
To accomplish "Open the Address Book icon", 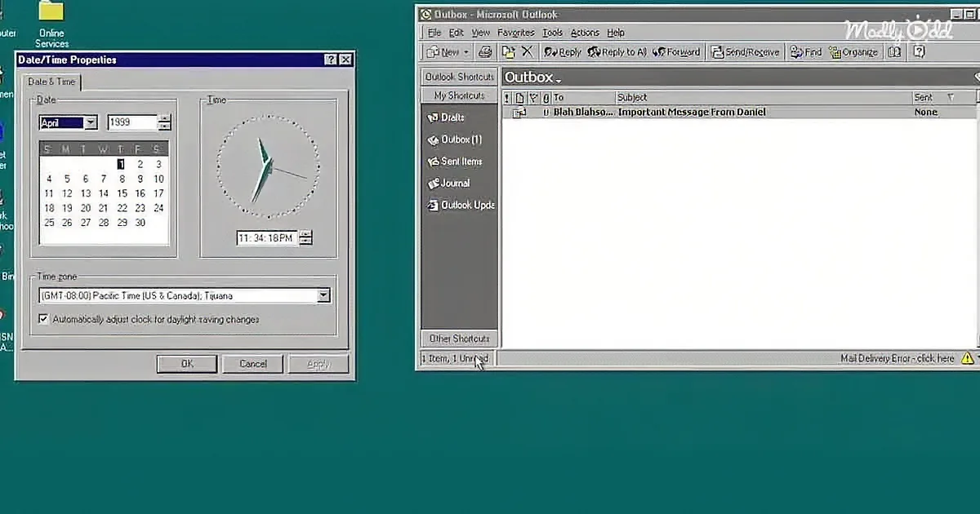I will pyautogui.click(x=895, y=51).
